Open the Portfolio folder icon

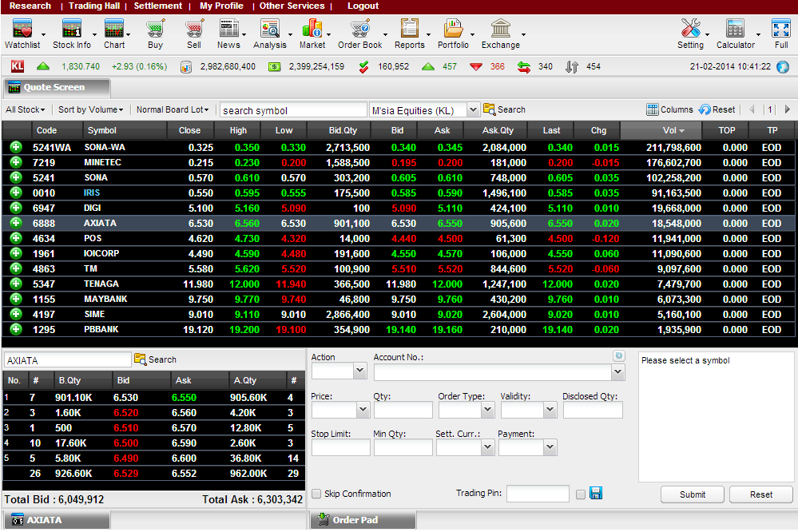(453, 29)
